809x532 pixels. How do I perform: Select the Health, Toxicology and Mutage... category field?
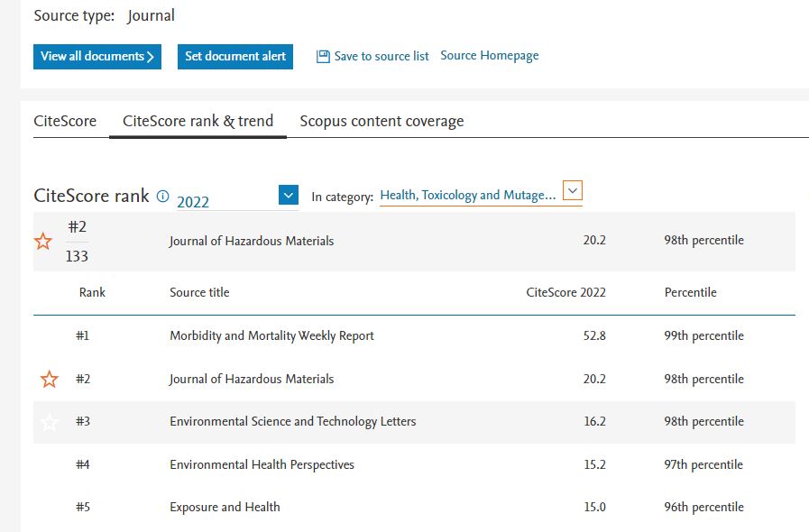(481, 195)
